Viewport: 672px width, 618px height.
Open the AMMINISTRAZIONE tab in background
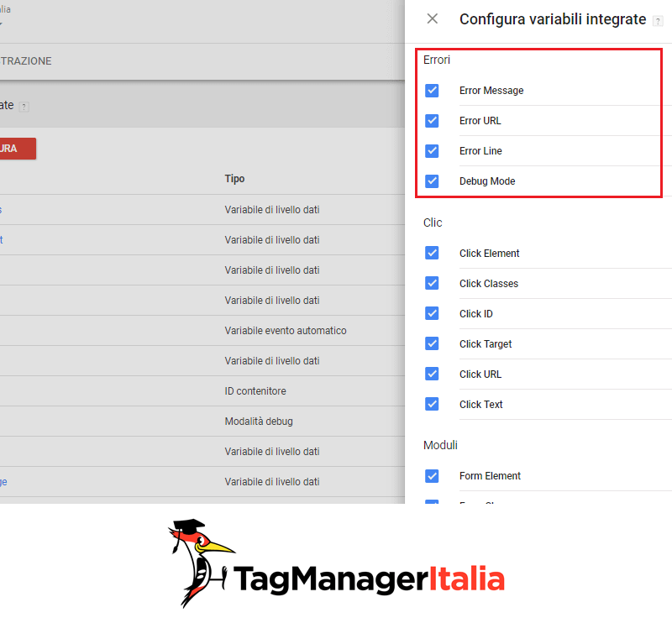(x=26, y=61)
